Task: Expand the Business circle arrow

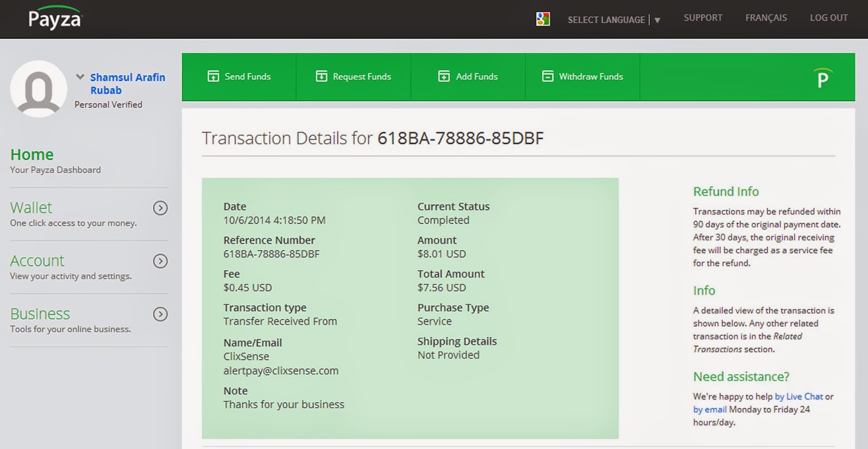Action: [160, 314]
